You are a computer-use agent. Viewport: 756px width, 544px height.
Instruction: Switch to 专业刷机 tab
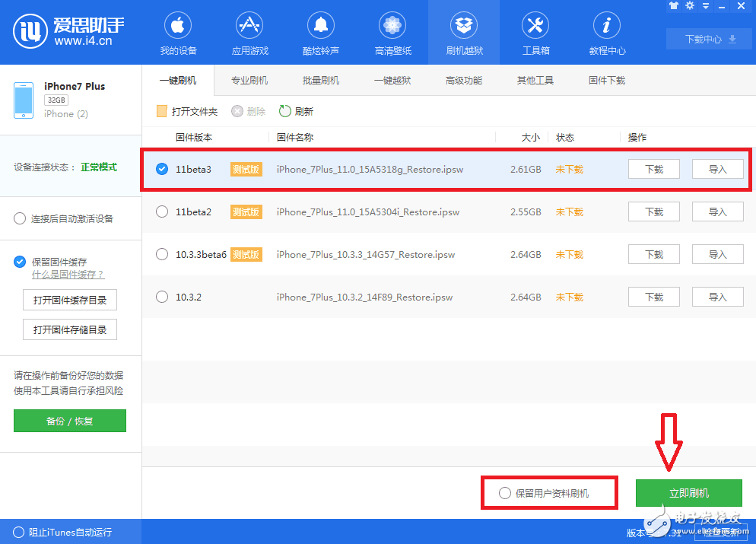click(x=249, y=80)
